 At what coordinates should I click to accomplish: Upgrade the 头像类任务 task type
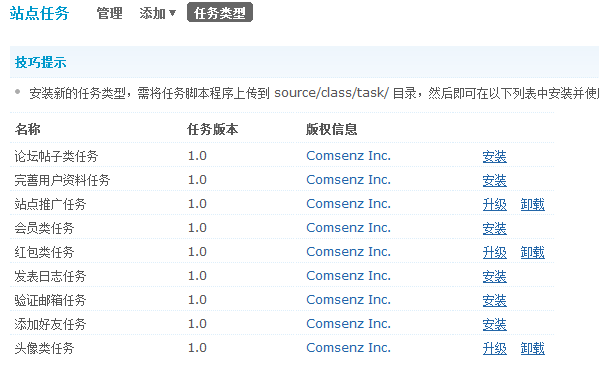coord(494,348)
